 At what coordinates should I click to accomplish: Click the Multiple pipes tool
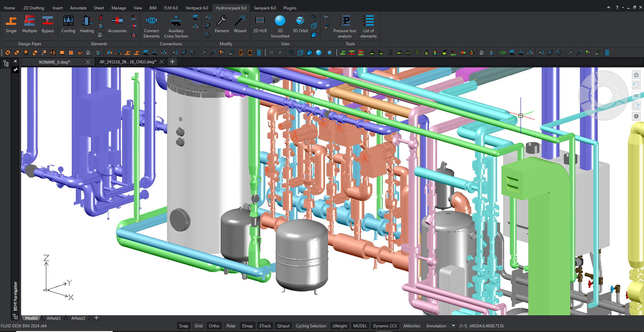[x=30, y=24]
